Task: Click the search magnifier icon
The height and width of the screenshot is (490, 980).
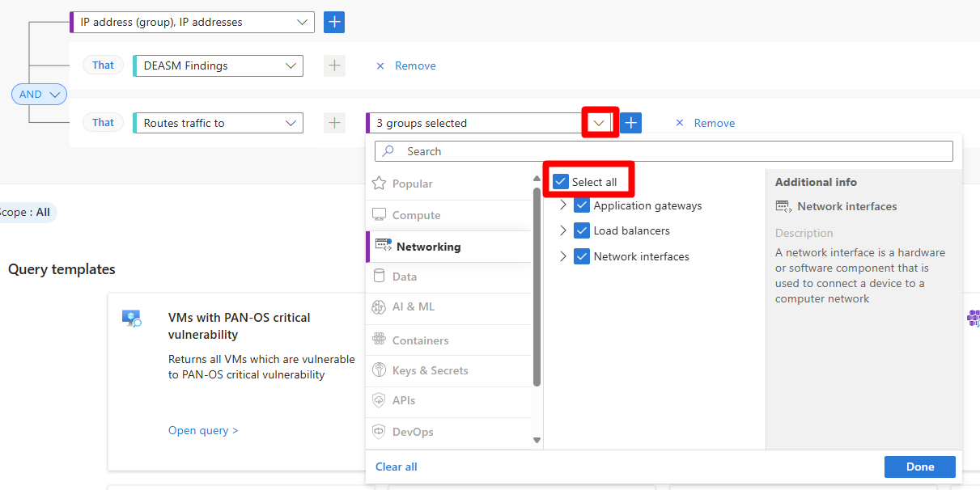Action: click(x=388, y=151)
